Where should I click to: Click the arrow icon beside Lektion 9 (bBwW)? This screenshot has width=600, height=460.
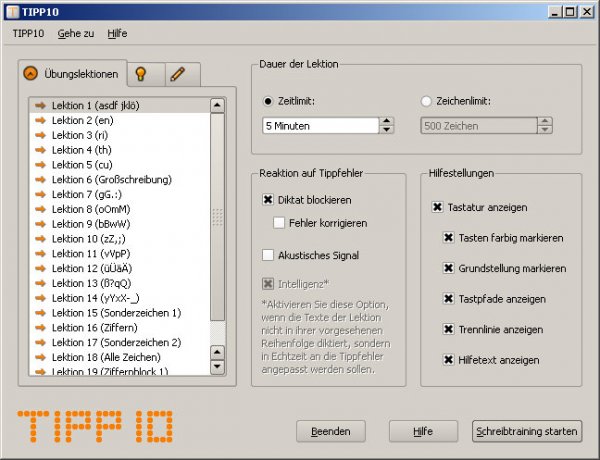pos(41,224)
